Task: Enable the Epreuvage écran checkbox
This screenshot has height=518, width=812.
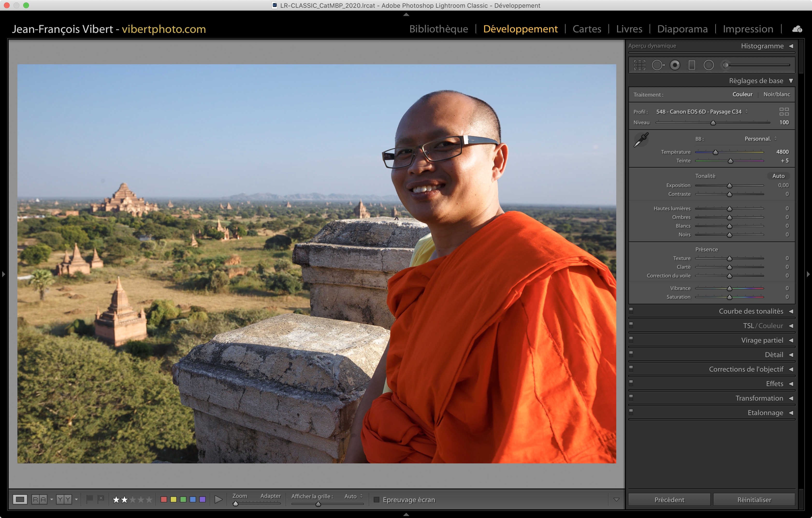Action: pos(377,499)
